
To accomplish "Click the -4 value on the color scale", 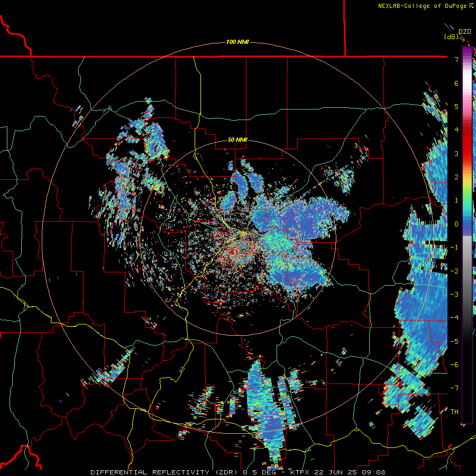I will tap(454, 318).
